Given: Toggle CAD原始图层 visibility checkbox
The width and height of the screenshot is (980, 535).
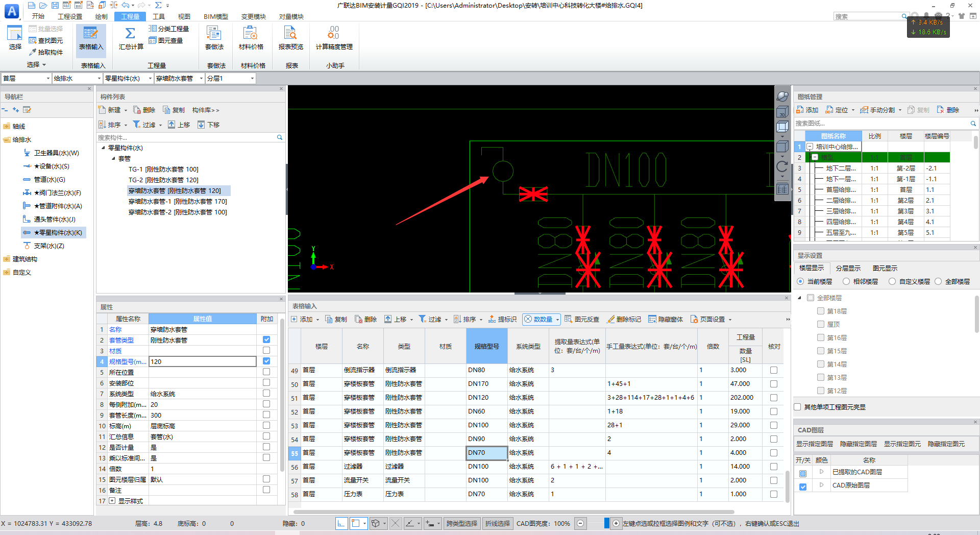Looking at the screenshot, I should click(803, 487).
